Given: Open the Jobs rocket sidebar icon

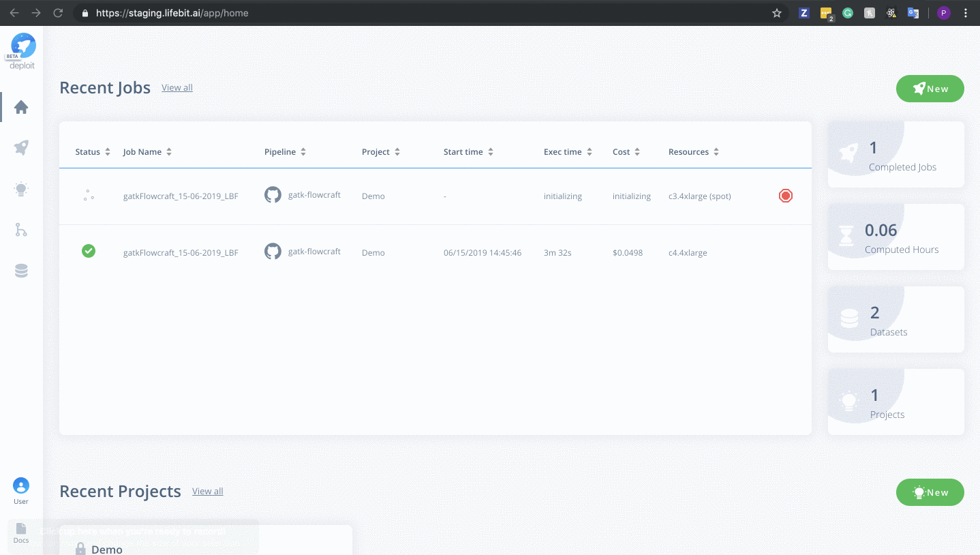Looking at the screenshot, I should point(21,147).
